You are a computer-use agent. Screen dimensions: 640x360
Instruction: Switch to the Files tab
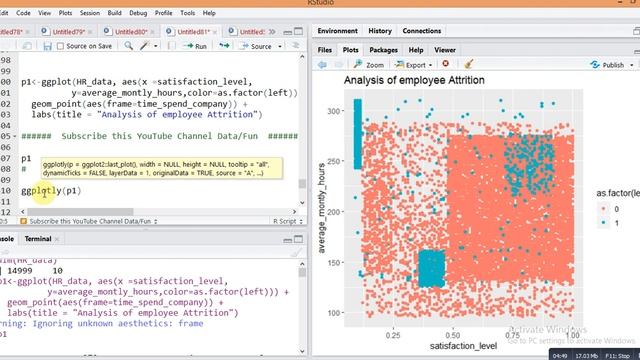coord(325,50)
